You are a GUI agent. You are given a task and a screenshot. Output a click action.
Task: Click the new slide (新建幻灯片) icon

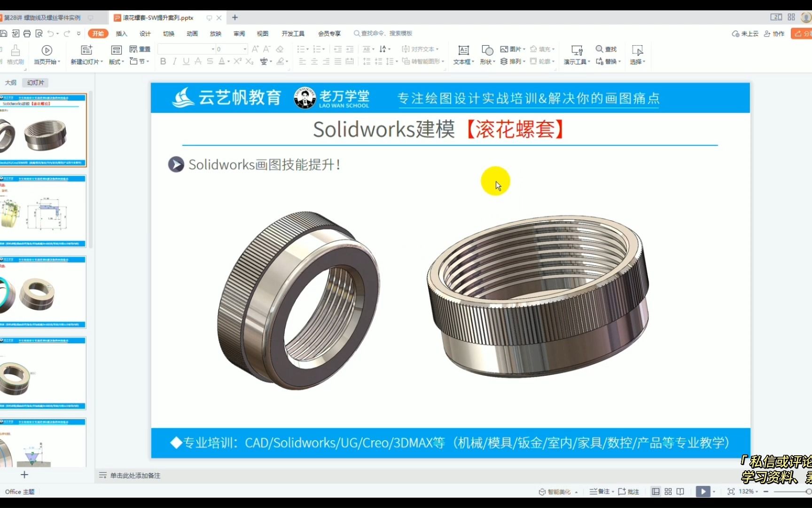click(x=86, y=50)
